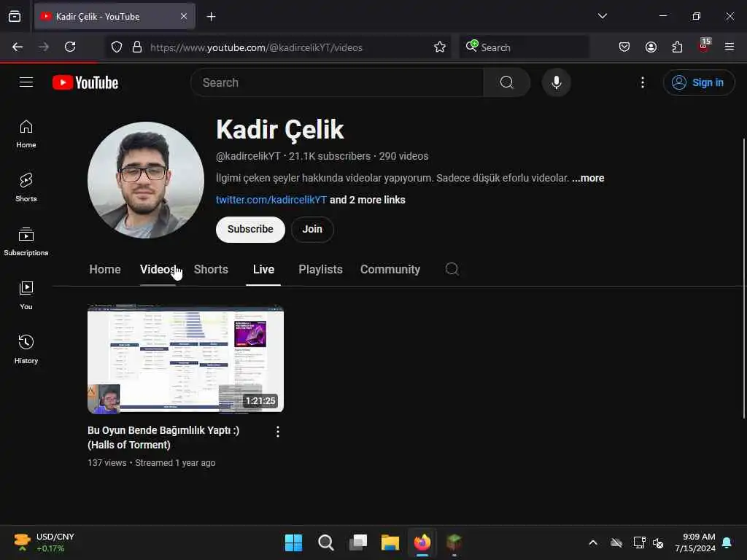Click the browser forward arrow
This screenshot has height=560, width=747.
coord(44,47)
